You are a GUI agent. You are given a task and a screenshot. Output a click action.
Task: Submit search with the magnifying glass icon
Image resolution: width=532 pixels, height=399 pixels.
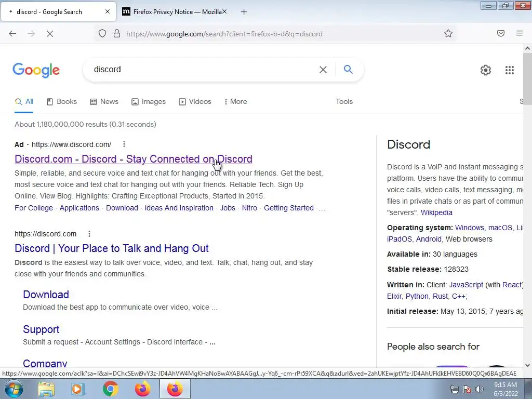pos(348,70)
